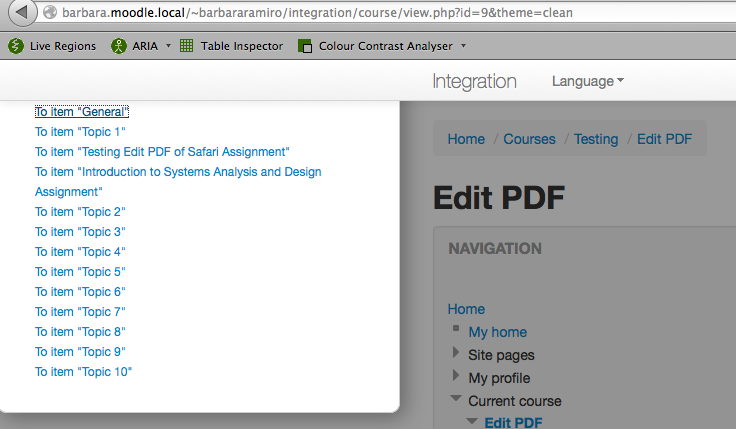Jump to item "Topic 6"
This screenshot has width=736, height=429.
coord(80,292)
